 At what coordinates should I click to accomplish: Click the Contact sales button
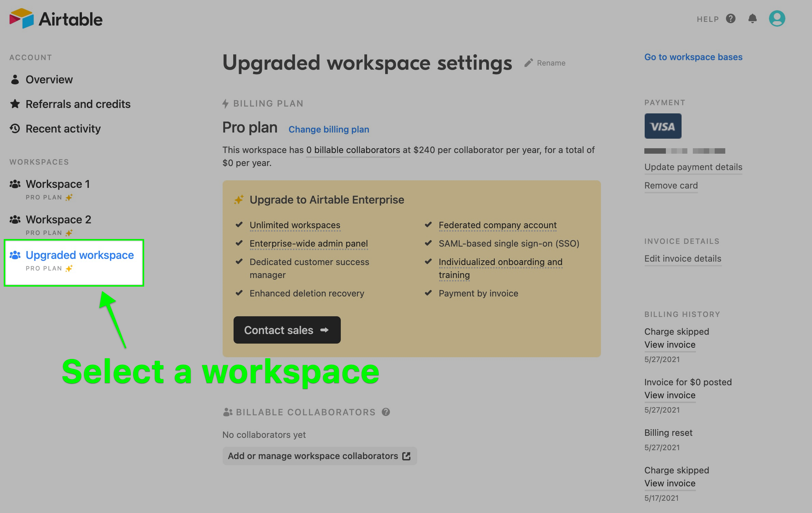click(x=287, y=330)
